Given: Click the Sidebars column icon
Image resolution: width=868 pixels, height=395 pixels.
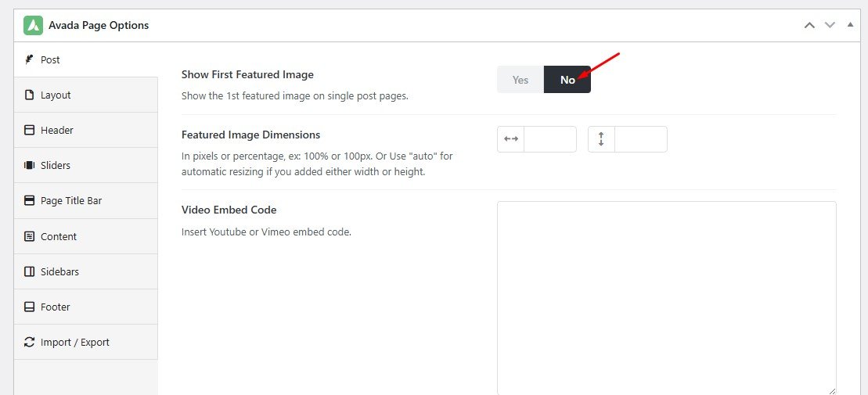Looking at the screenshot, I should pyautogui.click(x=29, y=271).
